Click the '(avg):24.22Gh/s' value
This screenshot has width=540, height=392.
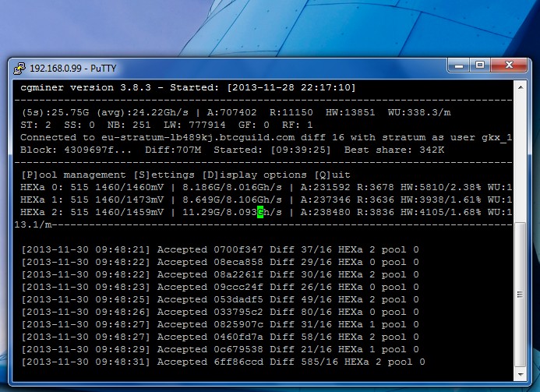(x=143, y=112)
